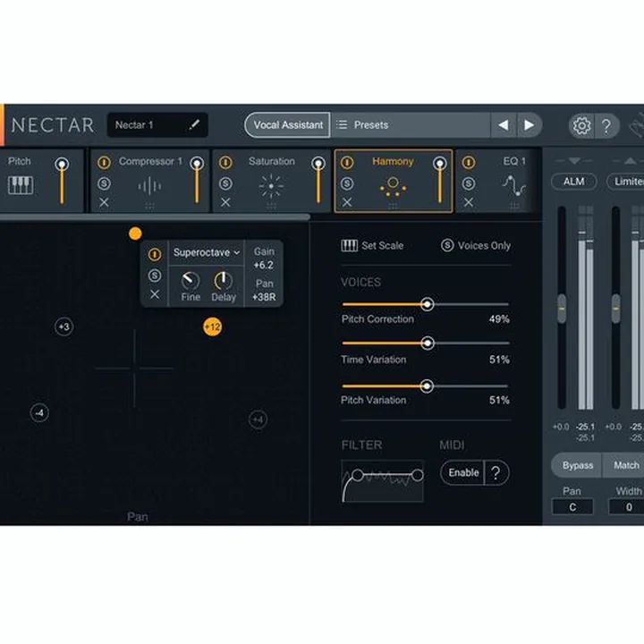Click the Width field showing 0
The image size is (644, 644).
click(627, 507)
